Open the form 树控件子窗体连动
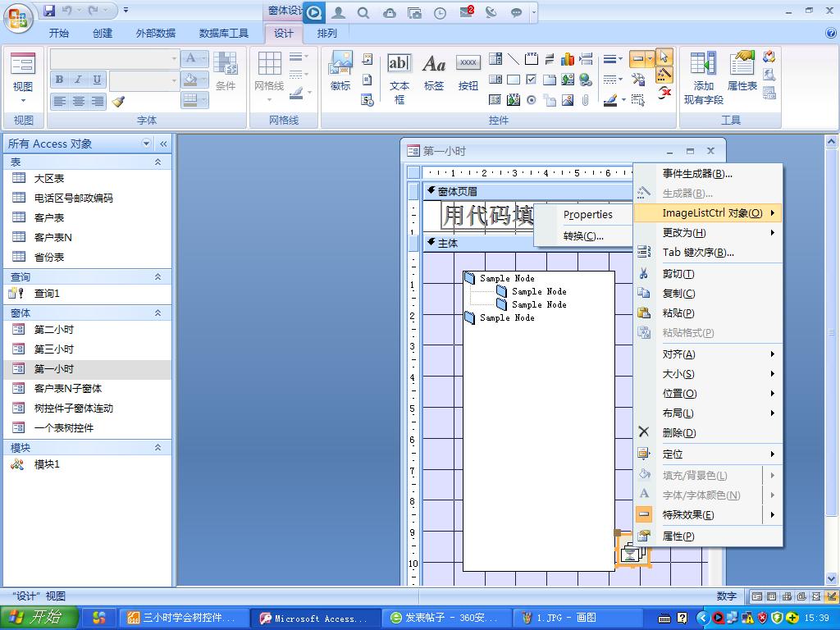The width and height of the screenshot is (840, 630). pos(73,409)
